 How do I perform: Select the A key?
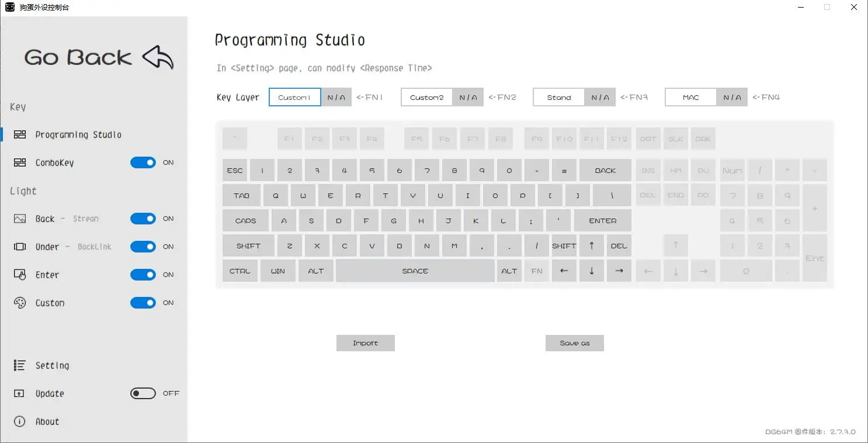[x=284, y=221]
